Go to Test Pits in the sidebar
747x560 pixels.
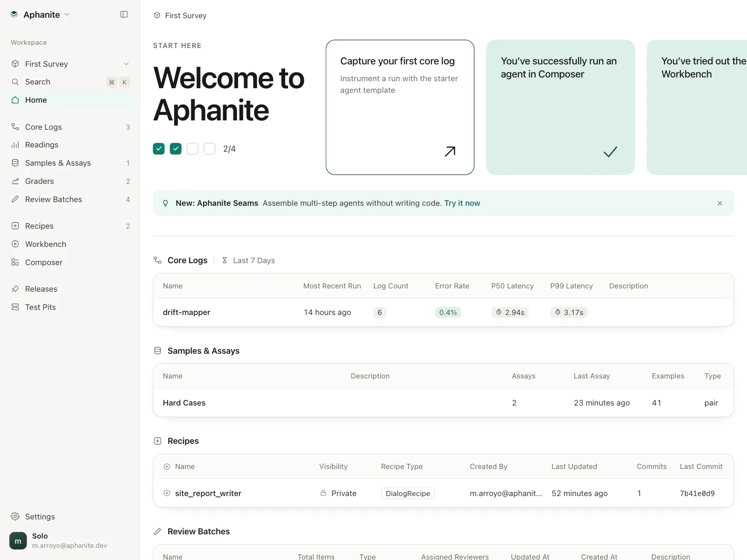pos(70,307)
